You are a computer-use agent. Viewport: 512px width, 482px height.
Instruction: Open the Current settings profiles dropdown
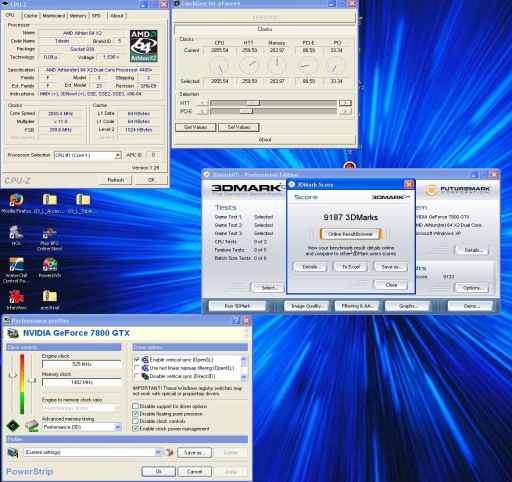click(158, 452)
